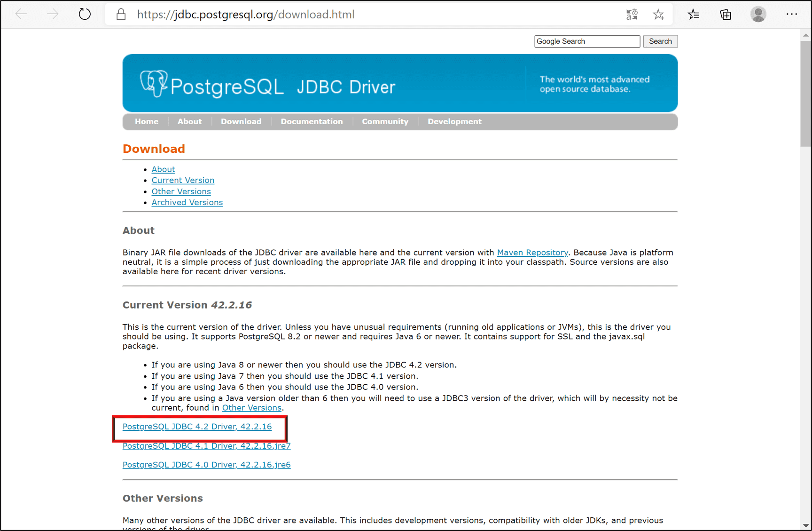Screen dimensions: 812x531
Task: Click the Other Versions section heading
Action: (163, 498)
